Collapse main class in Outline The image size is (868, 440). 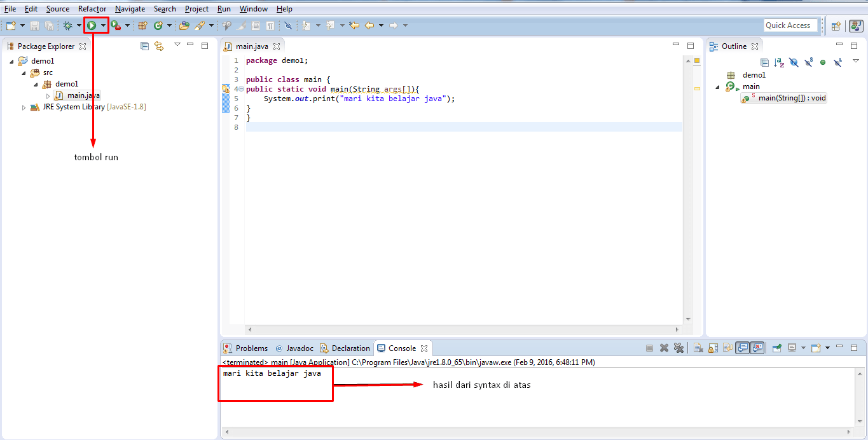pos(718,86)
